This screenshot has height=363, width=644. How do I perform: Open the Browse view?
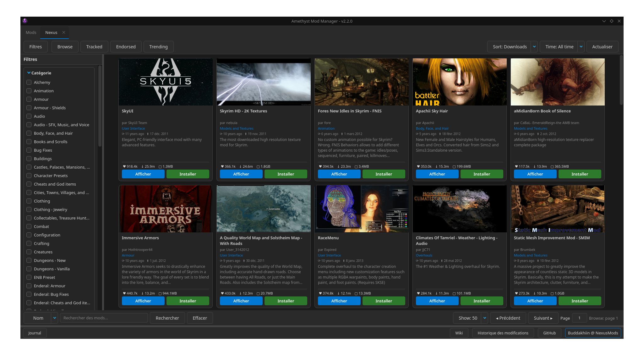pyautogui.click(x=65, y=47)
